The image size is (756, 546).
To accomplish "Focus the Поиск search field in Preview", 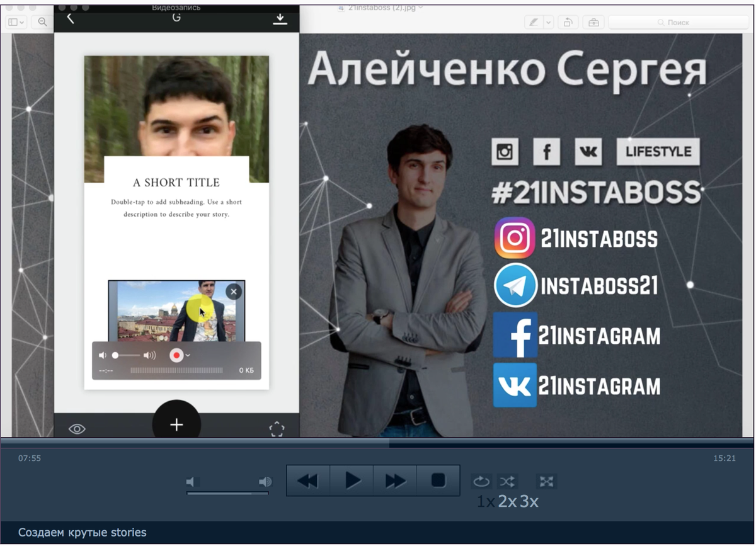I will pyautogui.click(x=678, y=22).
